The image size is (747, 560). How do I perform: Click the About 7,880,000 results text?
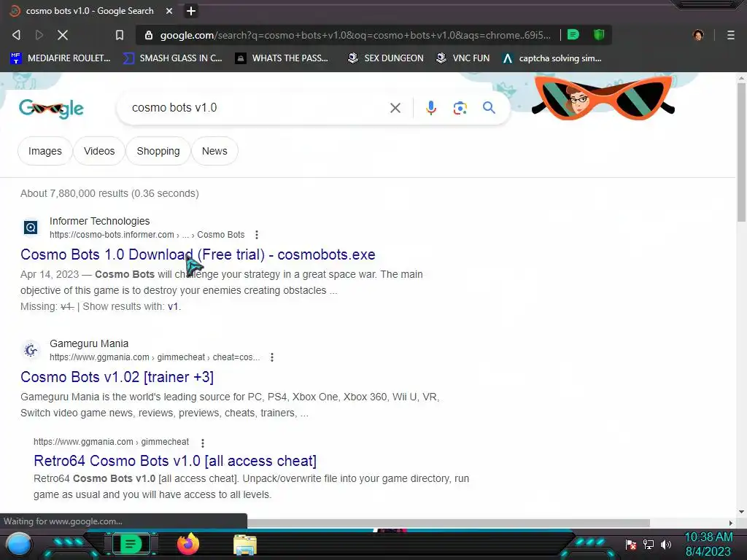point(109,193)
